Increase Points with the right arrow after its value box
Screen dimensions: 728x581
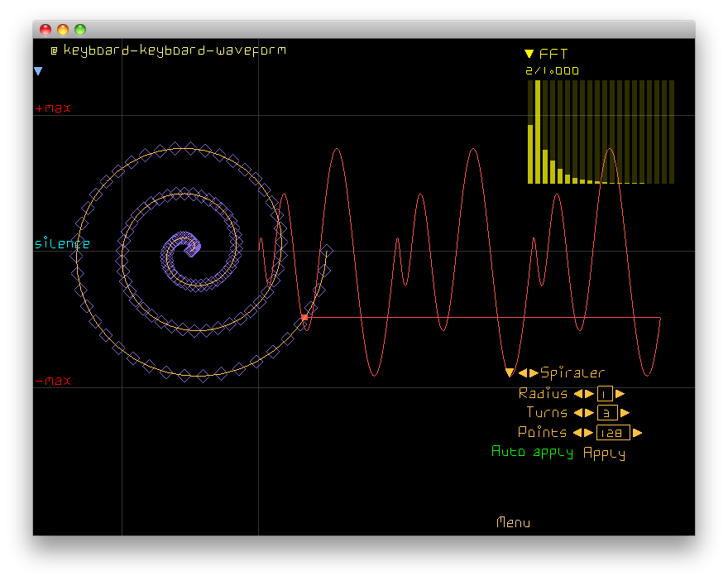coord(637,433)
